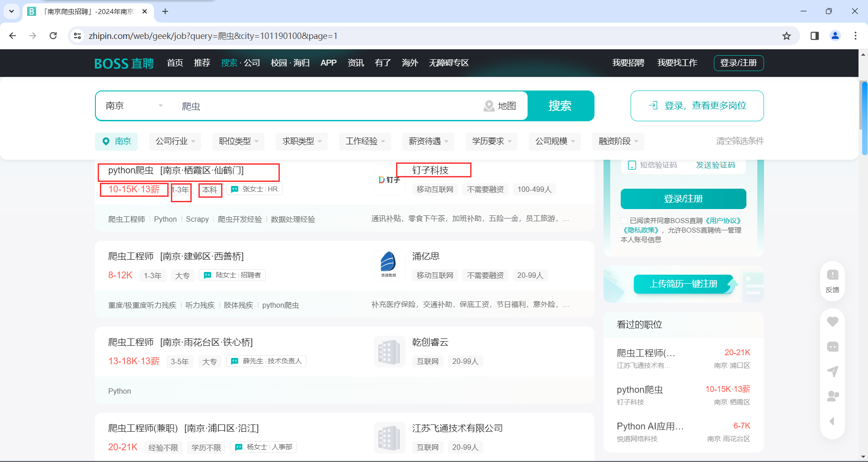Open 海外 in the navigation bar

pyautogui.click(x=410, y=63)
